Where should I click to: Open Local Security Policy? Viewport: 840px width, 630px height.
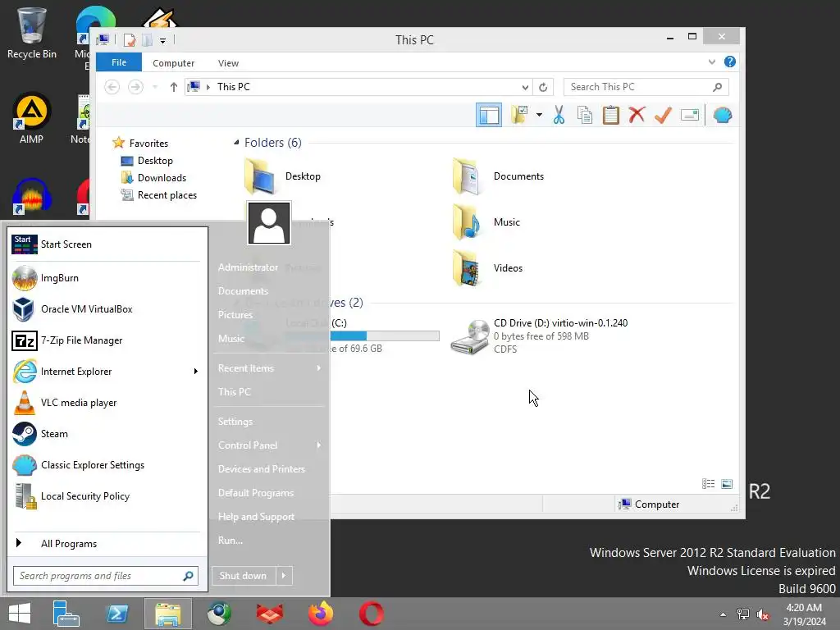[x=106, y=496]
